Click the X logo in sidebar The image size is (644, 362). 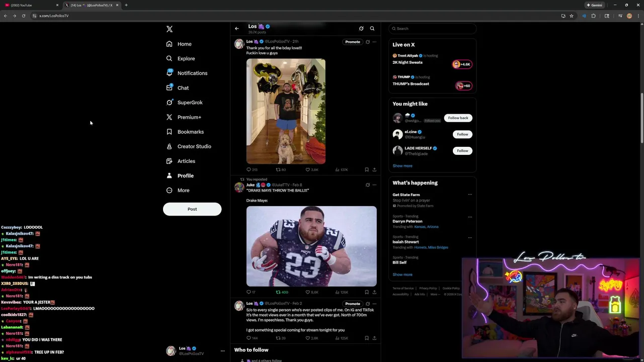point(170,29)
